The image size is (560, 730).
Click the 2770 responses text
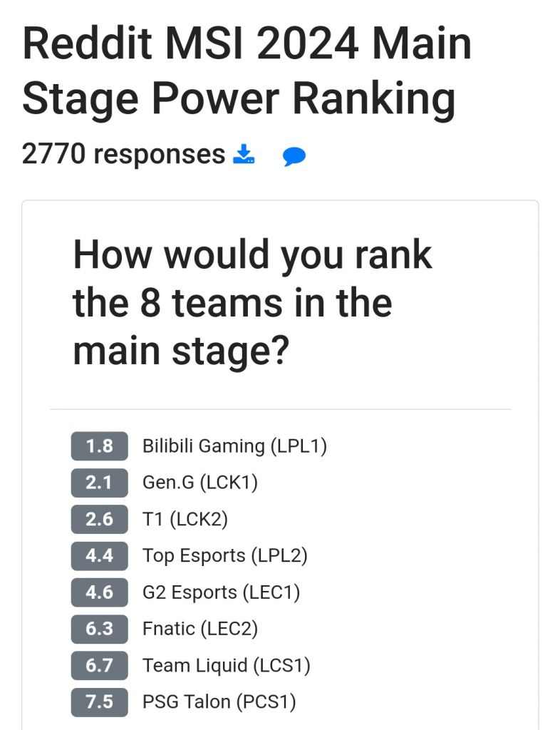[x=123, y=154]
